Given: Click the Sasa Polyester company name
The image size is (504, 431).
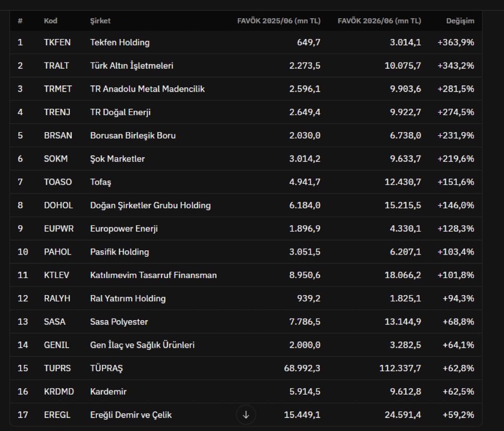Looking at the screenshot, I should point(119,322).
